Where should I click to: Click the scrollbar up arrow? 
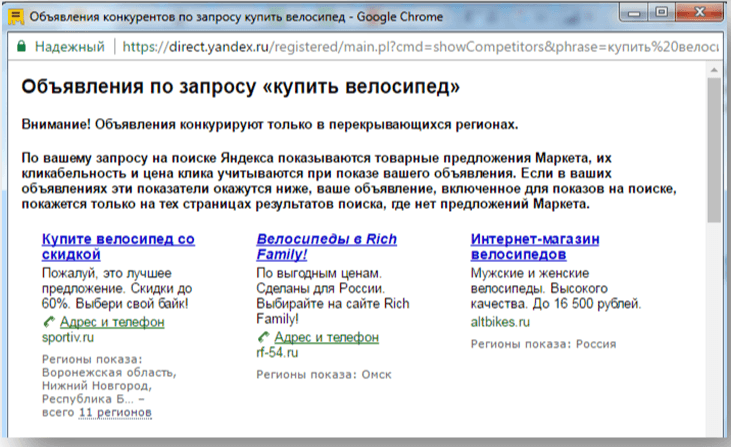pyautogui.click(x=714, y=70)
